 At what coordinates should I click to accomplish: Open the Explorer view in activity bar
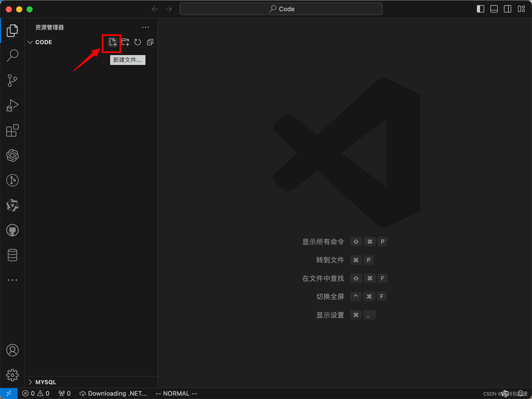pos(12,31)
